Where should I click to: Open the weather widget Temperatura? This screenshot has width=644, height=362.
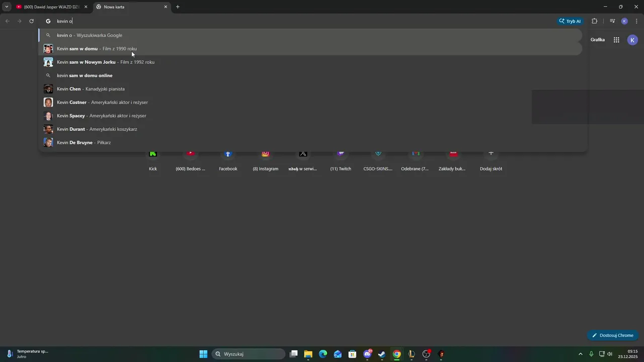(x=28, y=354)
